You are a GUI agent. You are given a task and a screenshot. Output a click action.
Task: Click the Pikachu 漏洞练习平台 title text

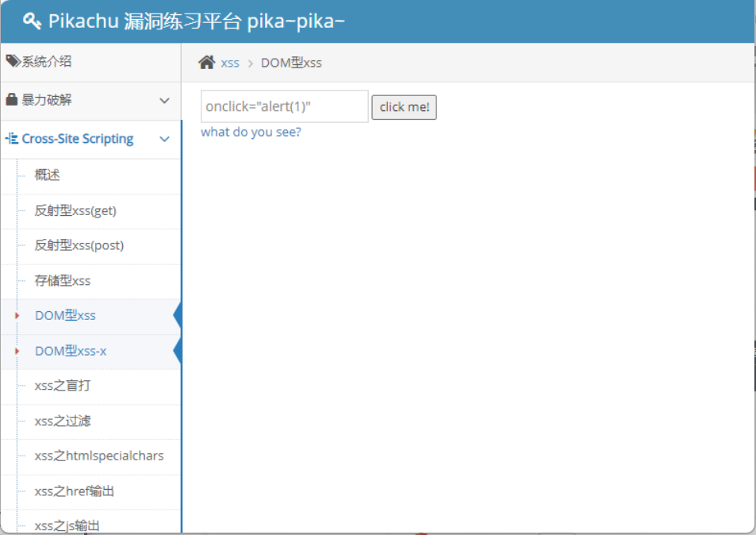[x=196, y=21]
